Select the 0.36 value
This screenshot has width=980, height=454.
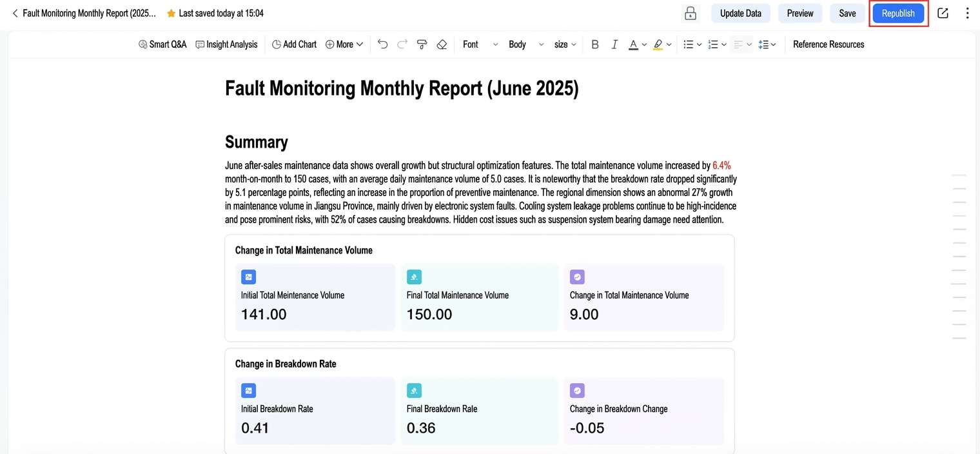(421, 428)
